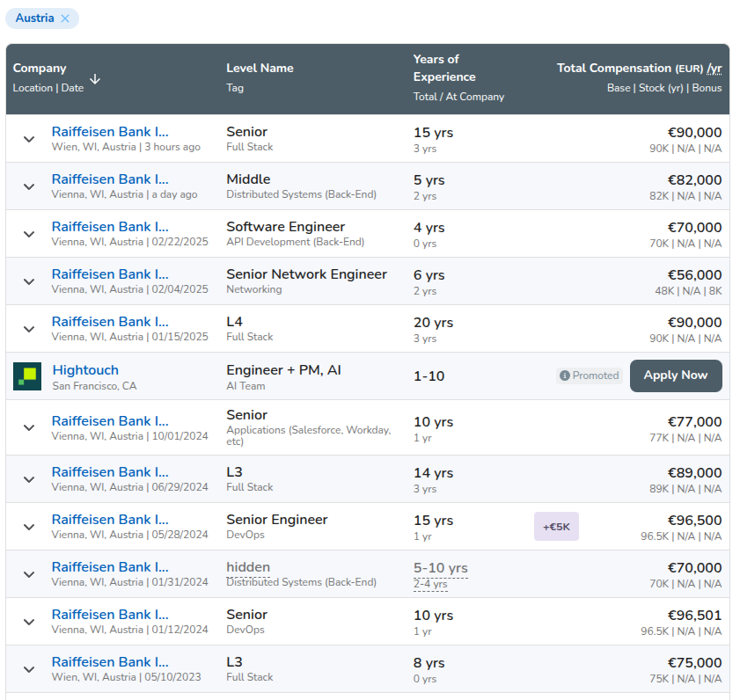Click the Company column header
740x700 pixels.
coord(40,68)
